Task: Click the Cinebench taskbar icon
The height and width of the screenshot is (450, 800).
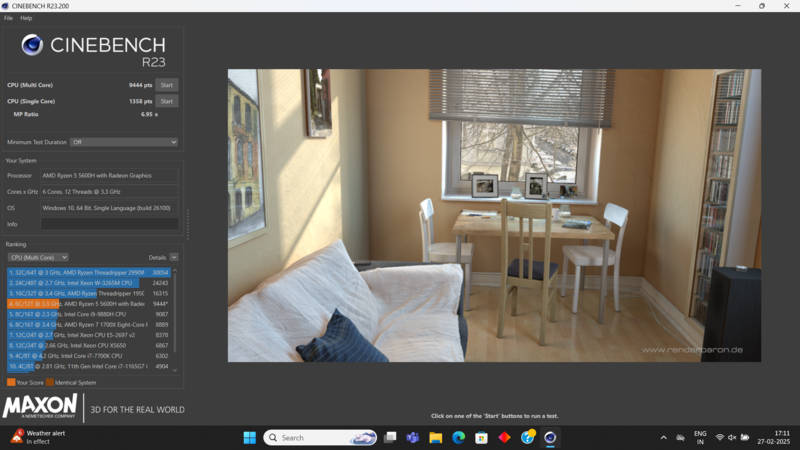Action: point(550,438)
